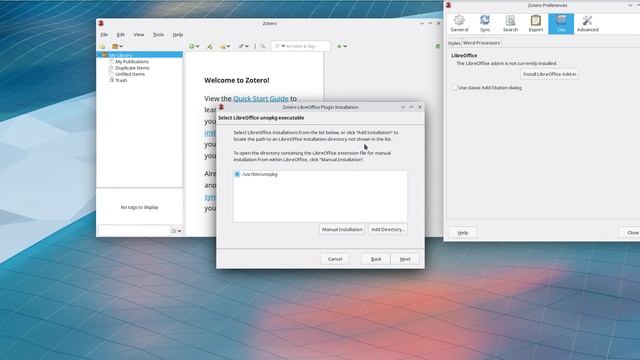Open the Add Attachment paperclip dropdown

tap(244, 47)
